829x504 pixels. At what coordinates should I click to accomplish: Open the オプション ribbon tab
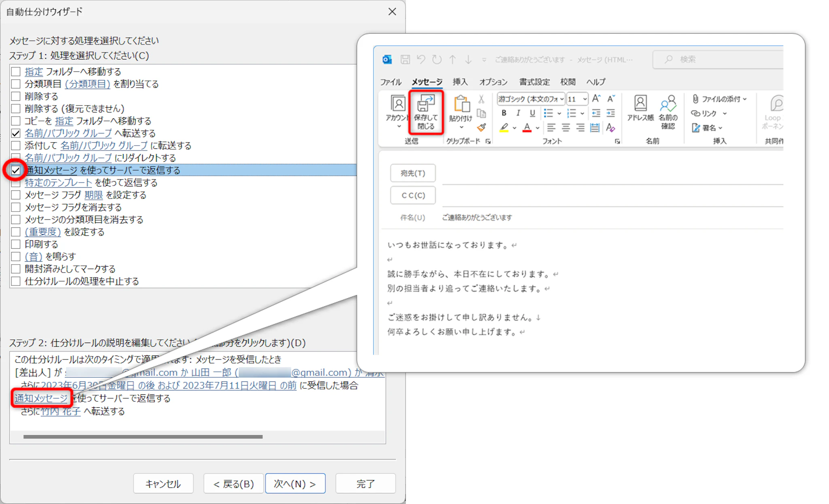pyautogui.click(x=493, y=82)
